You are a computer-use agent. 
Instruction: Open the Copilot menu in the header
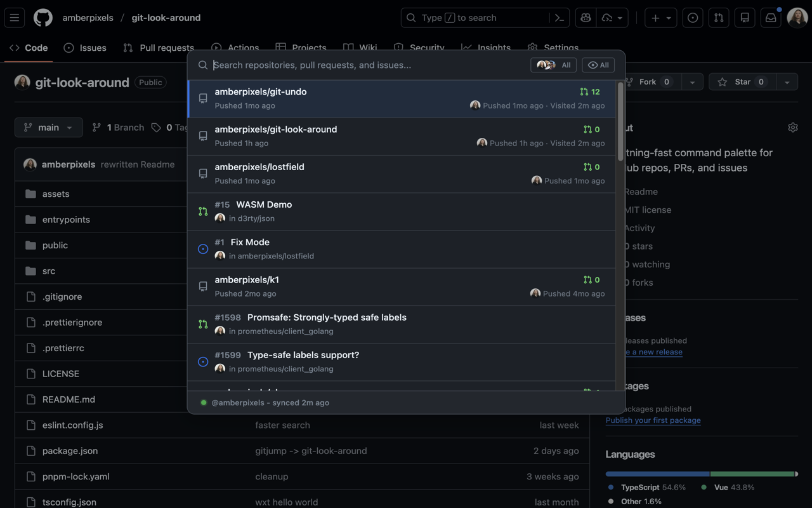pyautogui.click(x=585, y=18)
